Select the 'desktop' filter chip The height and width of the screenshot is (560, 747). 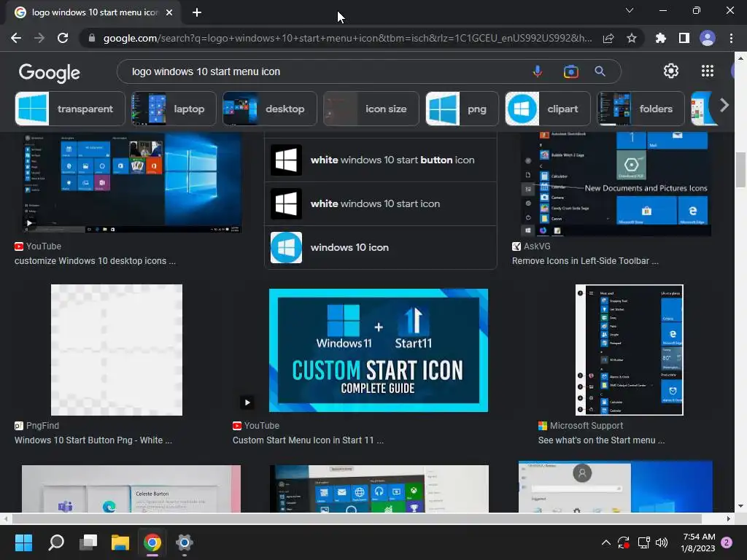(x=270, y=109)
